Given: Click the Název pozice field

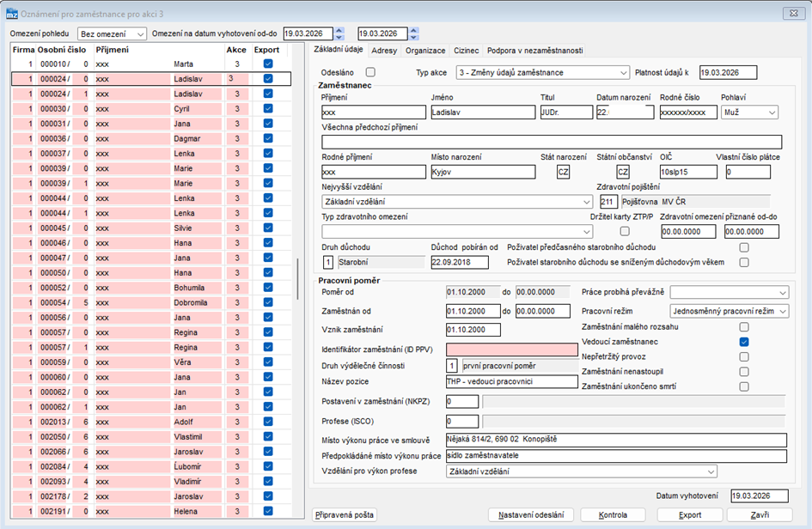Looking at the screenshot, I should point(512,381).
